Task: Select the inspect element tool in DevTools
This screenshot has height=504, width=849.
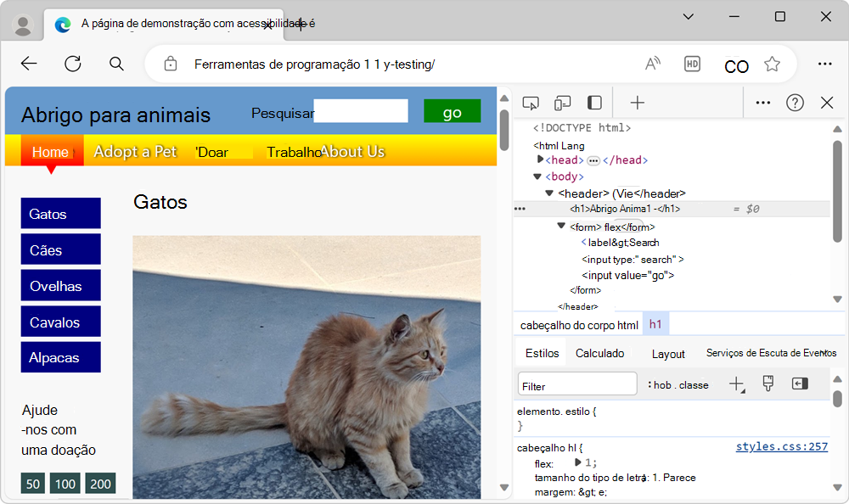Action: [x=531, y=102]
